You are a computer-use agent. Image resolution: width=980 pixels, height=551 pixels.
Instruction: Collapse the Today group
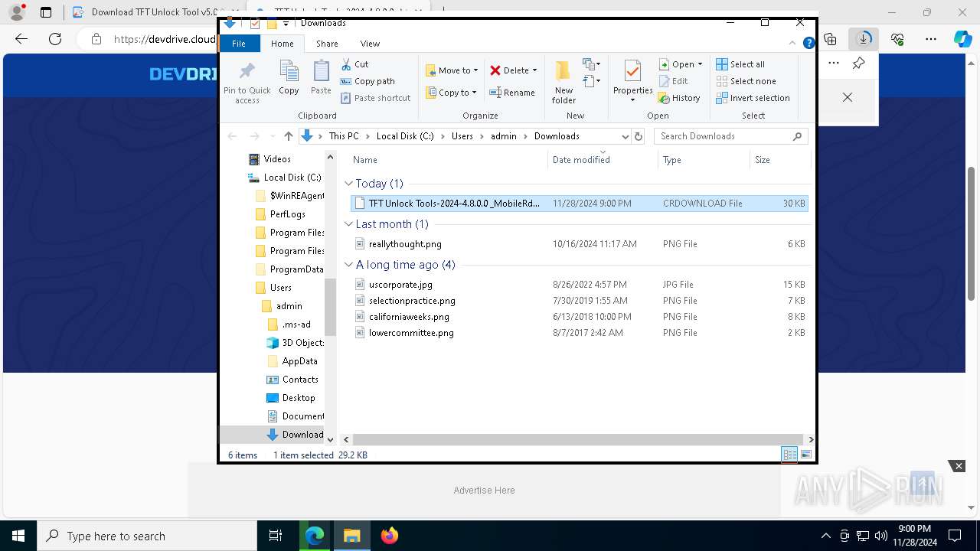pos(348,184)
